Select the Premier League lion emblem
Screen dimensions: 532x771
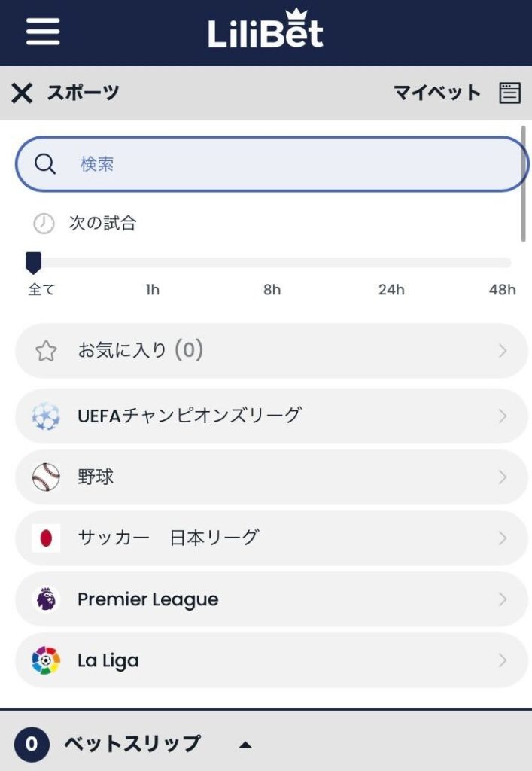point(47,599)
